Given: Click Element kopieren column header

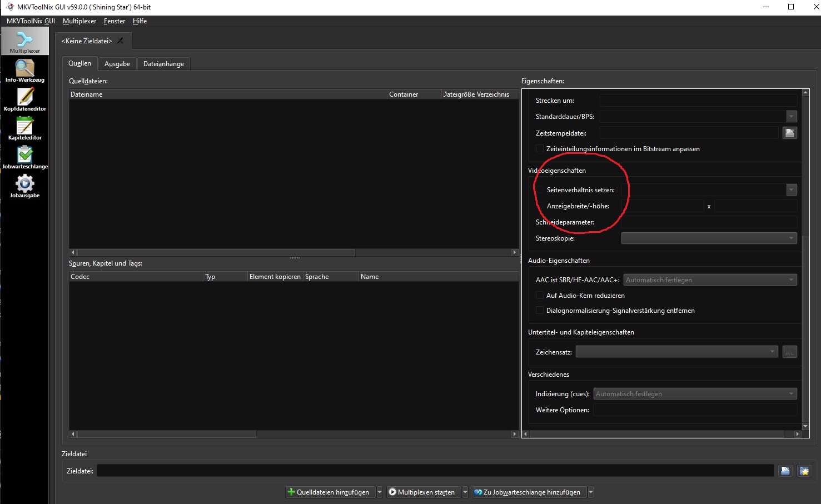Looking at the screenshot, I should point(275,277).
